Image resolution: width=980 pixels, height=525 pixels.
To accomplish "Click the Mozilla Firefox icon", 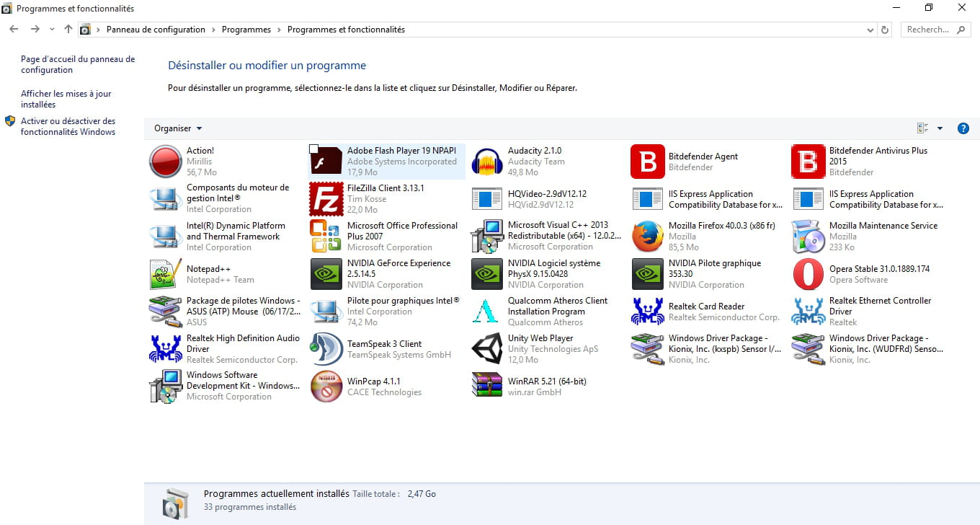I will pos(647,237).
